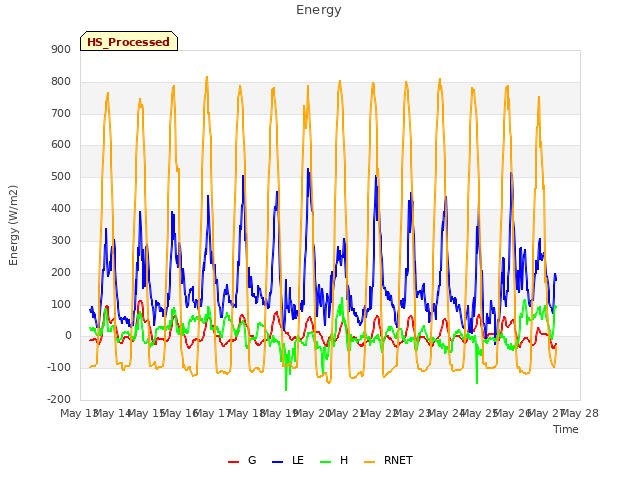Click the 600 y-axis tick value
The width and height of the screenshot is (640, 480).
tap(61, 145)
